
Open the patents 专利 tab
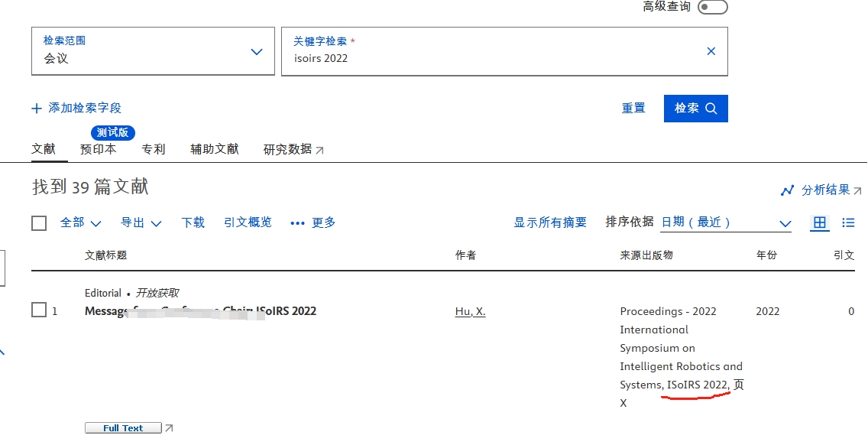(154, 149)
